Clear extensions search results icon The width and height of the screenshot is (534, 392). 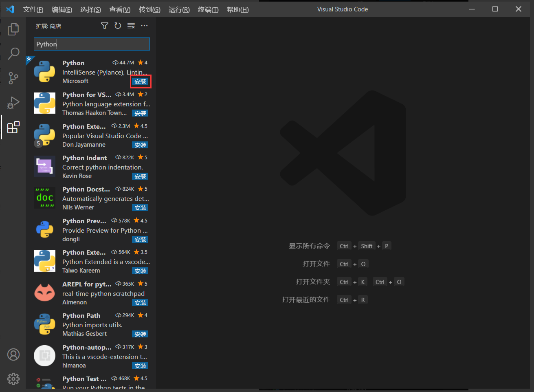pos(131,26)
